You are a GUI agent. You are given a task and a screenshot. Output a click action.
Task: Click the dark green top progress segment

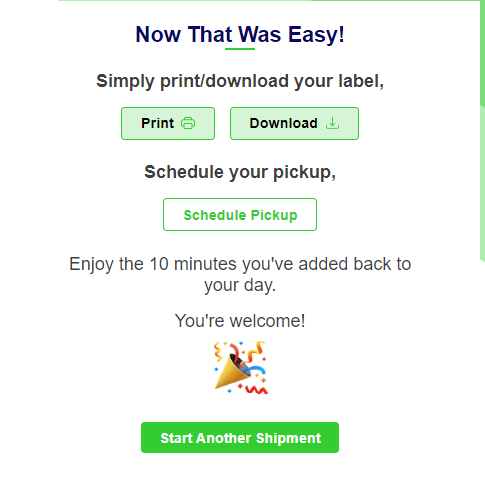[x=397, y=0]
